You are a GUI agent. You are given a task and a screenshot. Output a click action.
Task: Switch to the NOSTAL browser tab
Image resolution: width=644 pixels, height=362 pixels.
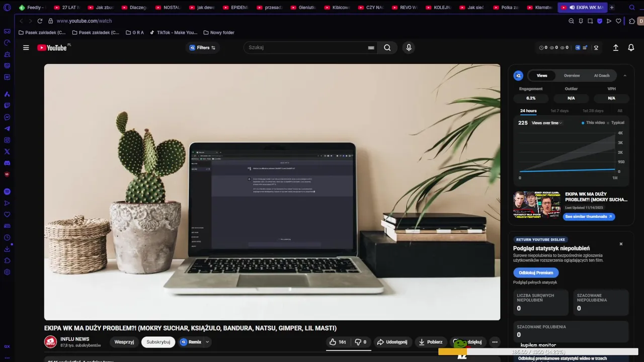168,8
